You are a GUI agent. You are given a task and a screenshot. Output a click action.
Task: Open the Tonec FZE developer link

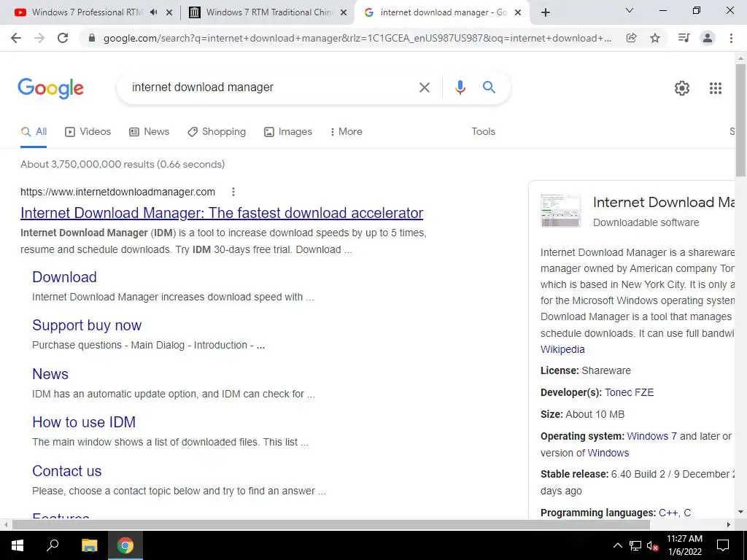(x=629, y=392)
